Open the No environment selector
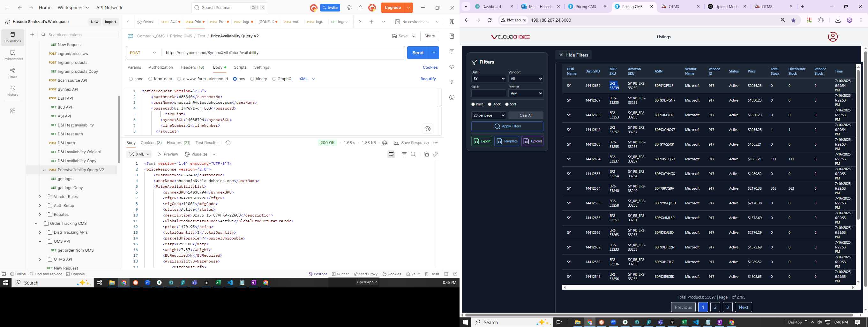The width and height of the screenshot is (868, 327). 417,22
